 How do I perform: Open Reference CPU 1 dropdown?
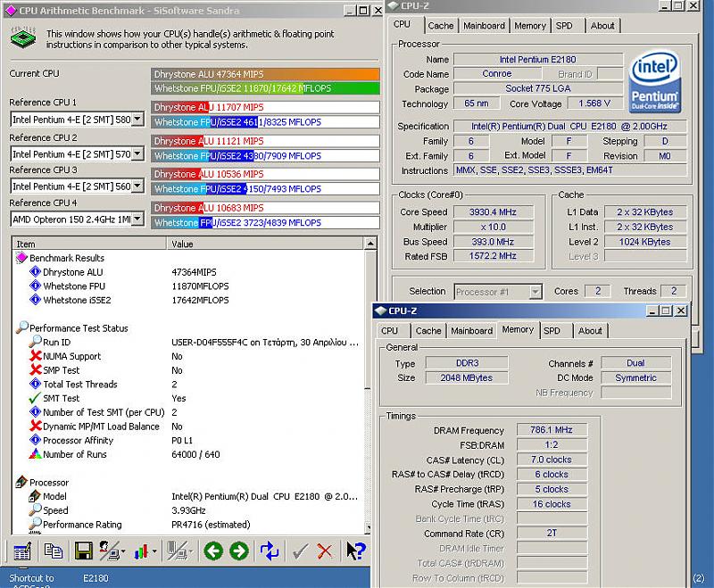click(x=137, y=120)
